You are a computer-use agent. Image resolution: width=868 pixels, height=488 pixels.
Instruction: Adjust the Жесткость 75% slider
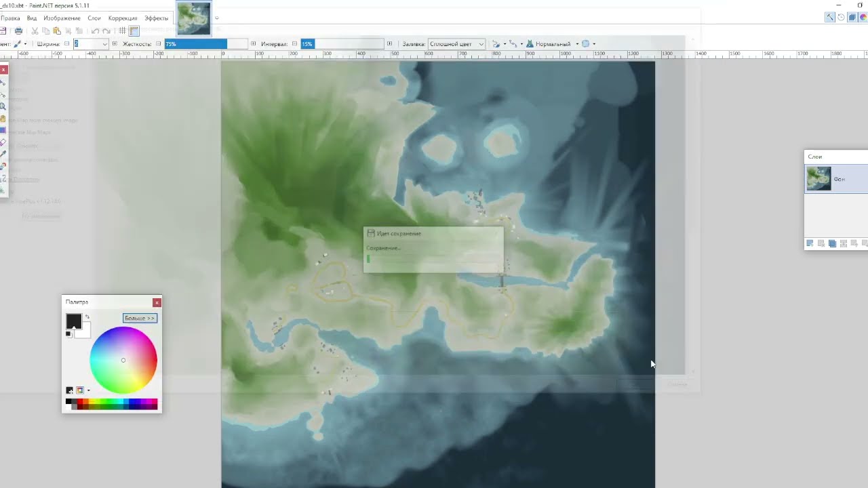[205, 44]
